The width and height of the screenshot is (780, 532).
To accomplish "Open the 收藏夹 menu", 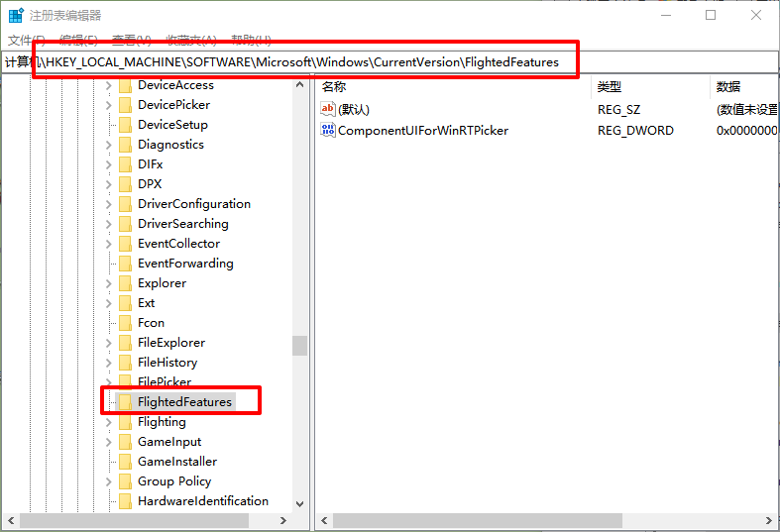I will 191,40.
